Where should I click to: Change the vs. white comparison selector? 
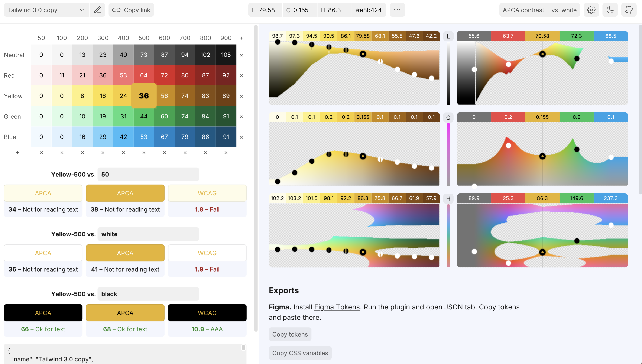tap(564, 10)
